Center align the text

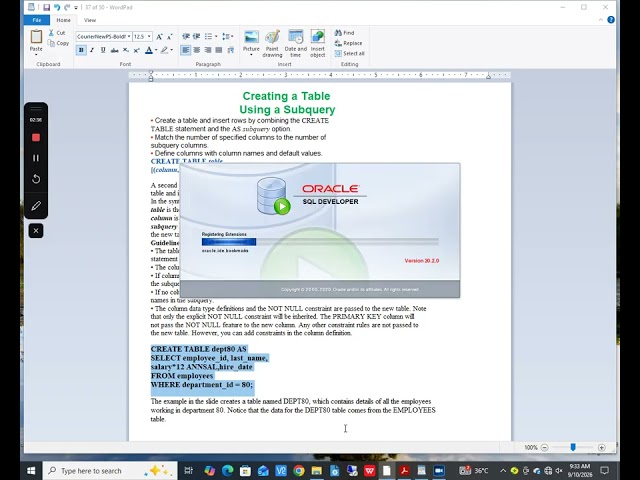tap(197, 50)
